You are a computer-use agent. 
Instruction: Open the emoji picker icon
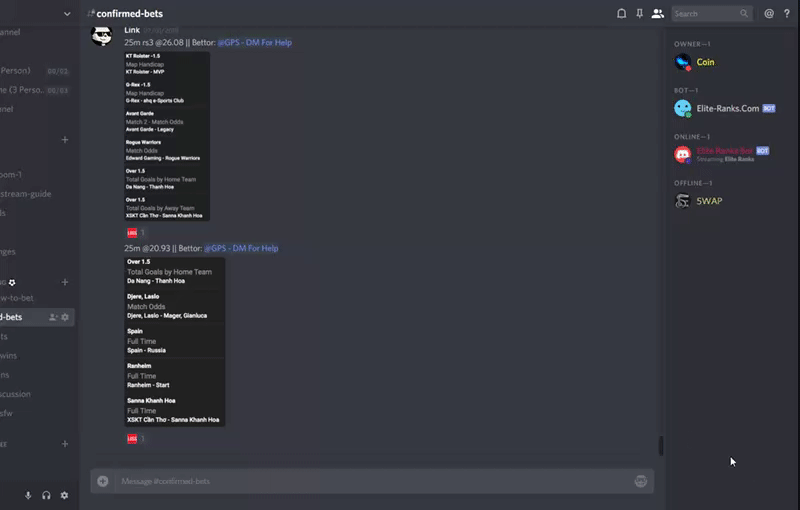(x=641, y=481)
